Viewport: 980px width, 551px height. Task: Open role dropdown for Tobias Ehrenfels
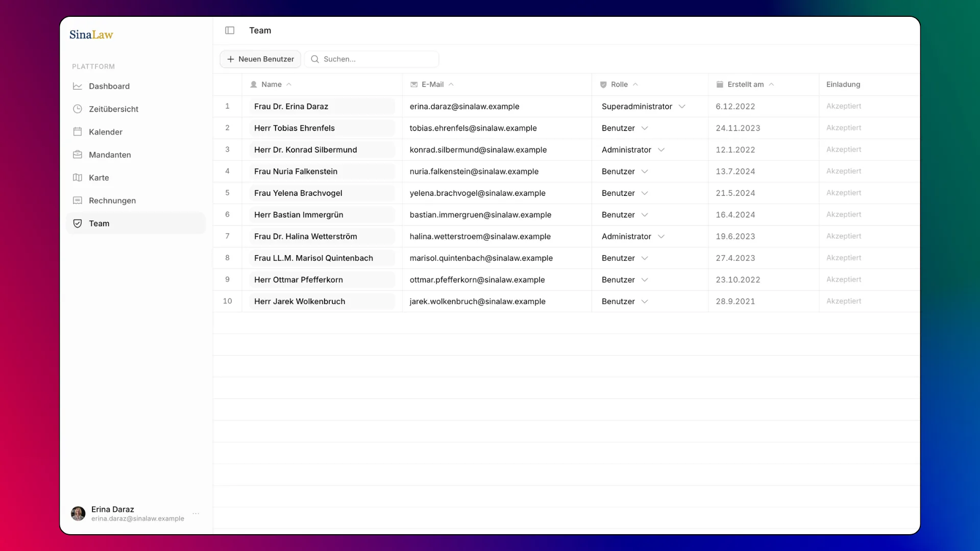(x=625, y=128)
